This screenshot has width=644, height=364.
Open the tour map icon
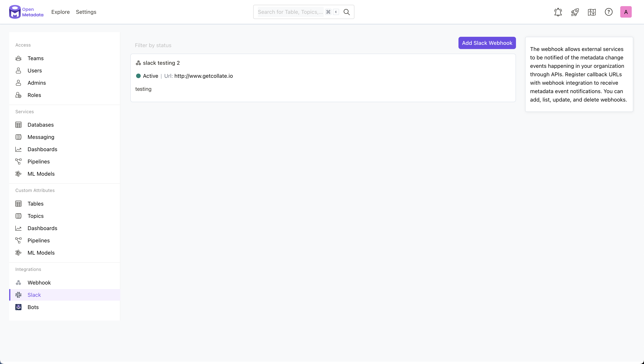[592, 12]
